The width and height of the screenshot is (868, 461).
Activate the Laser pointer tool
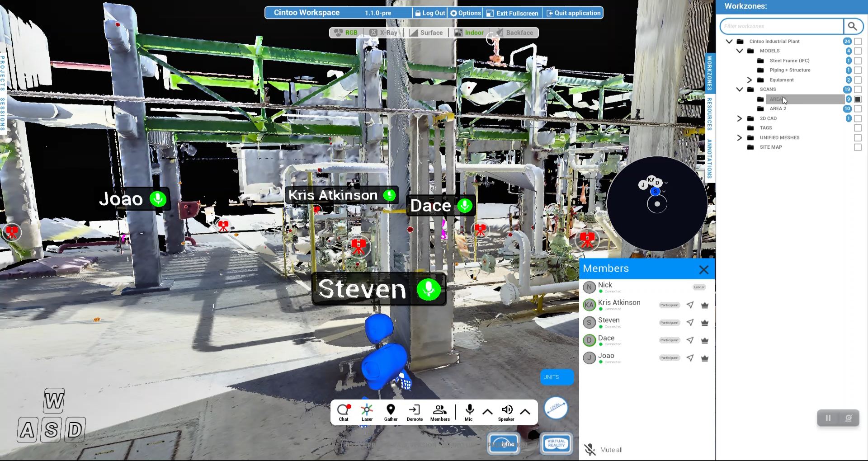click(367, 412)
